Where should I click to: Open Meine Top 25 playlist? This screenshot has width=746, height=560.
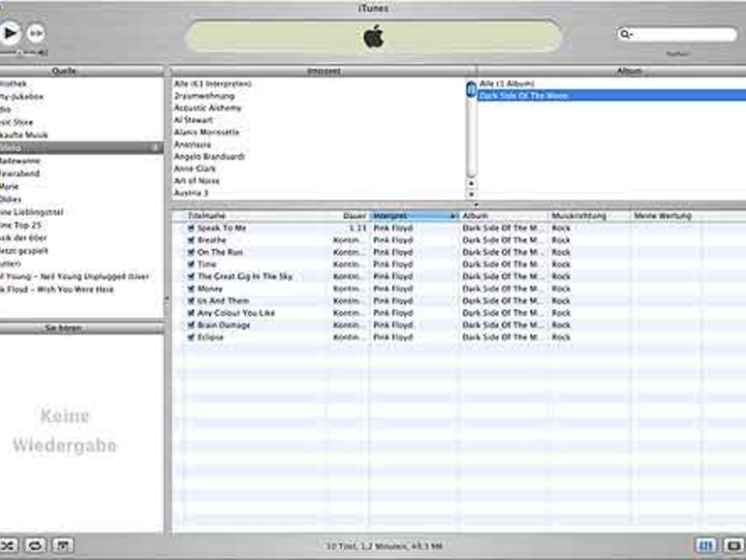pyautogui.click(x=20, y=225)
